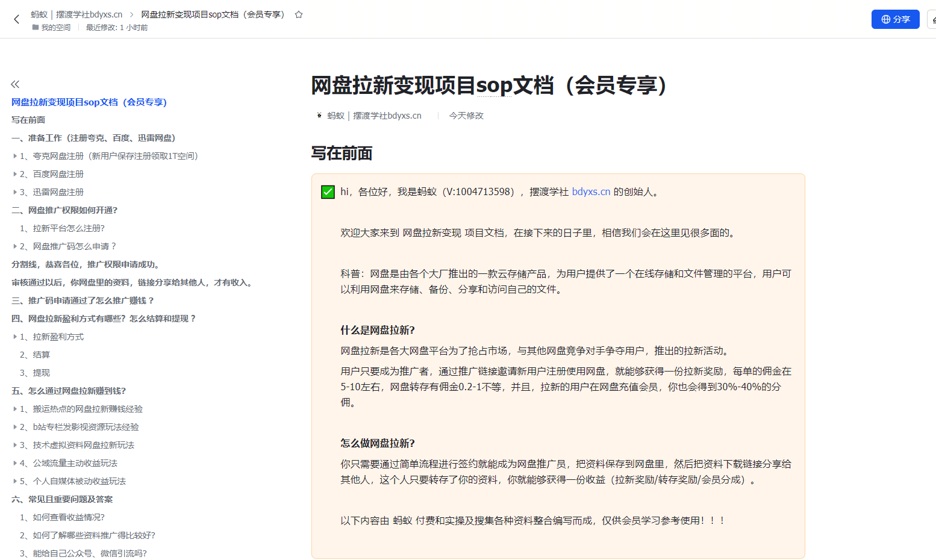This screenshot has width=936, height=560.
Task: Click the back arrow in the header
Action: [17, 19]
